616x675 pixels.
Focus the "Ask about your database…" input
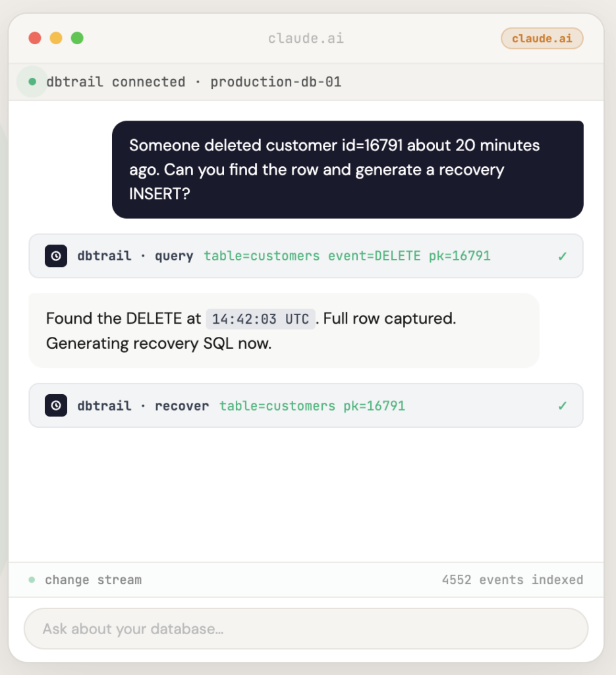pyautogui.click(x=306, y=629)
